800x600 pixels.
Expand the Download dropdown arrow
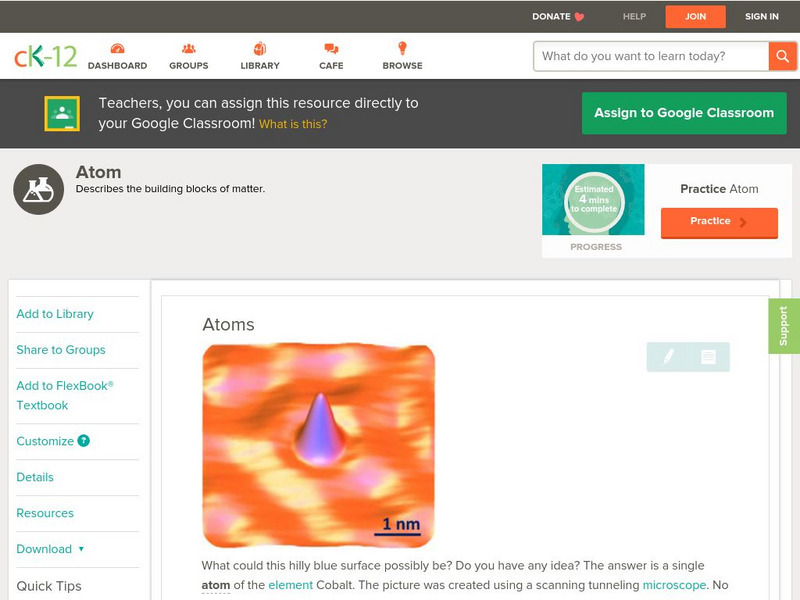[81, 549]
